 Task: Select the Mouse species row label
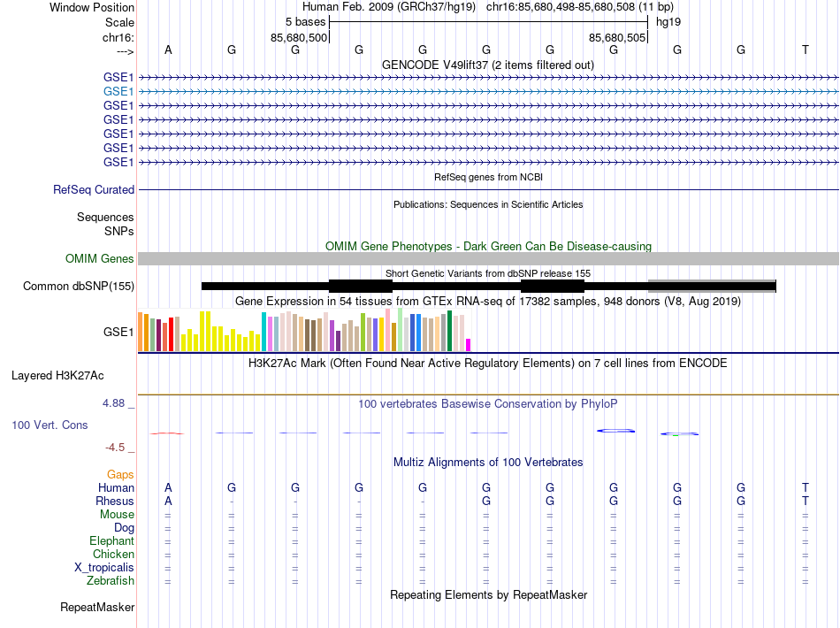click(x=117, y=515)
